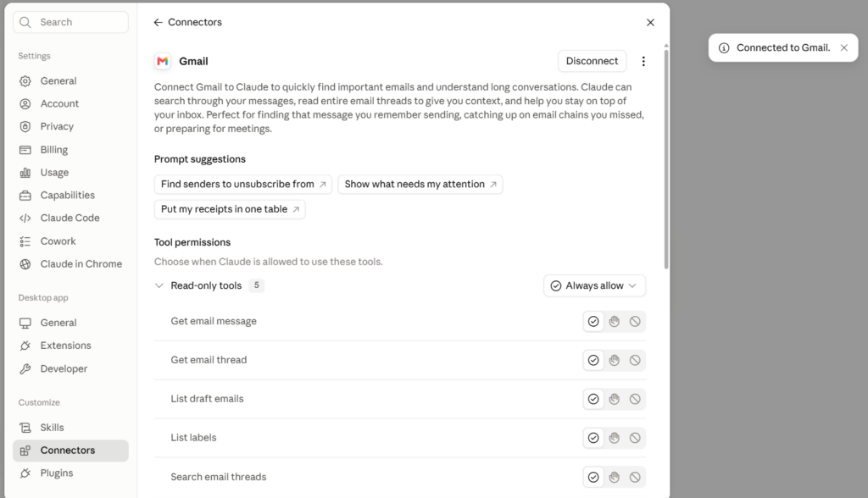
Task: Collapse the Read-only tools section
Action: [x=159, y=285]
